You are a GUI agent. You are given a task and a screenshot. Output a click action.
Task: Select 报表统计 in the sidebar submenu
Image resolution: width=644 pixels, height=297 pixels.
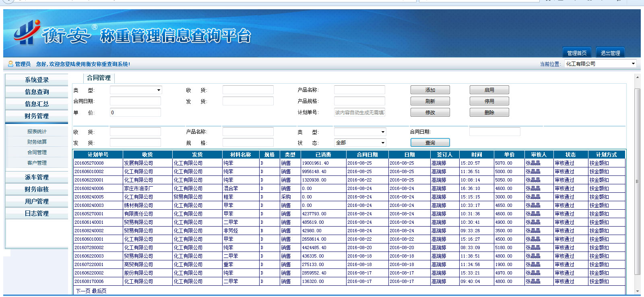point(37,132)
